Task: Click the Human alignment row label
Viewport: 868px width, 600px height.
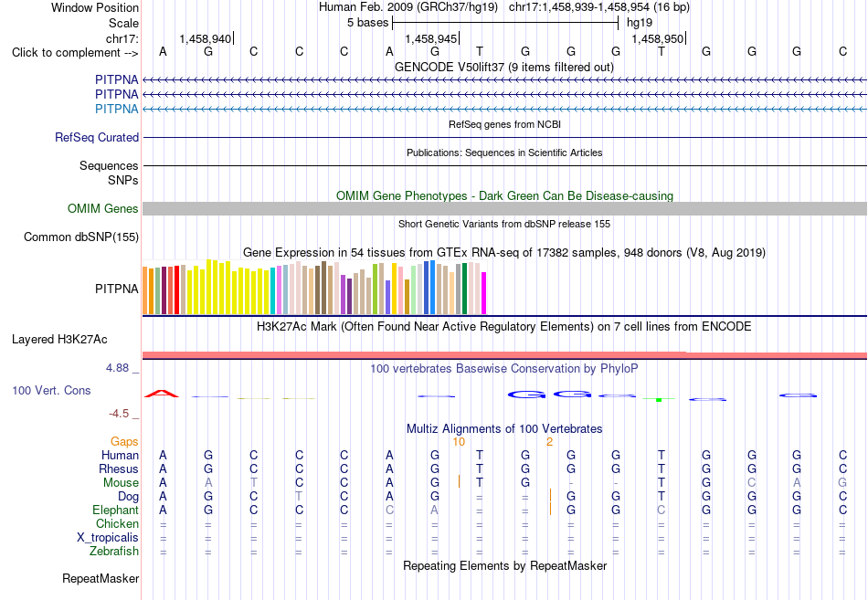Action: click(x=120, y=456)
